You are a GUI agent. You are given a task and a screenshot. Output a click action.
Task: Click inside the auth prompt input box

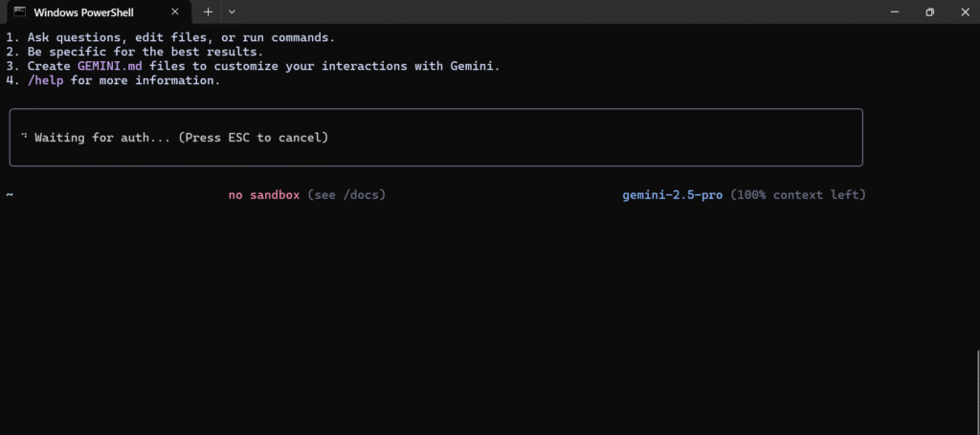click(x=436, y=138)
